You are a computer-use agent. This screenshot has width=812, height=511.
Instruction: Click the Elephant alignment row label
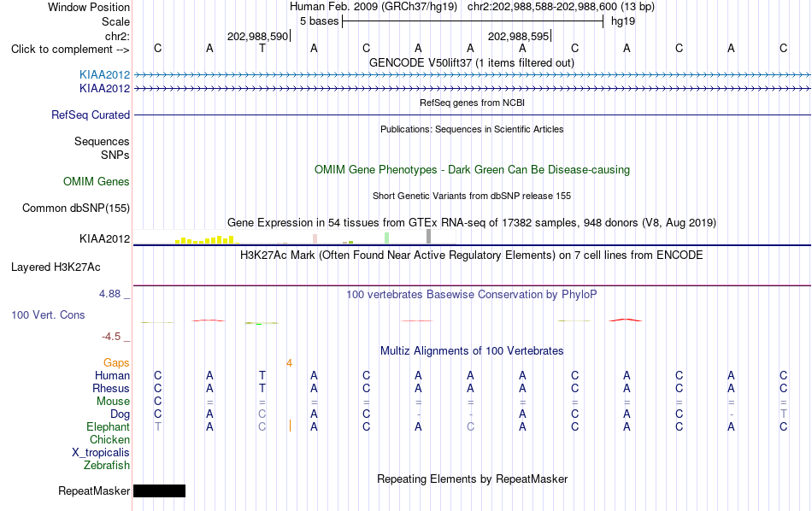tap(108, 427)
